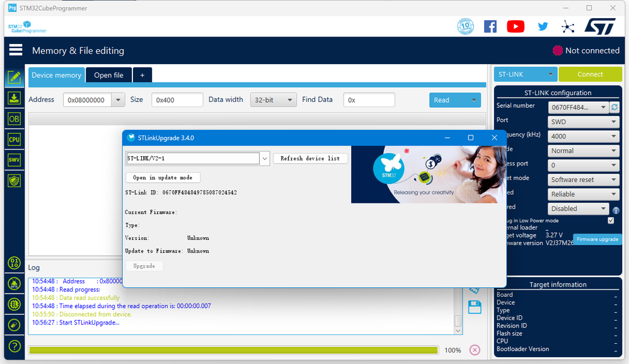Open the Data width 32-bit dropdown

273,100
